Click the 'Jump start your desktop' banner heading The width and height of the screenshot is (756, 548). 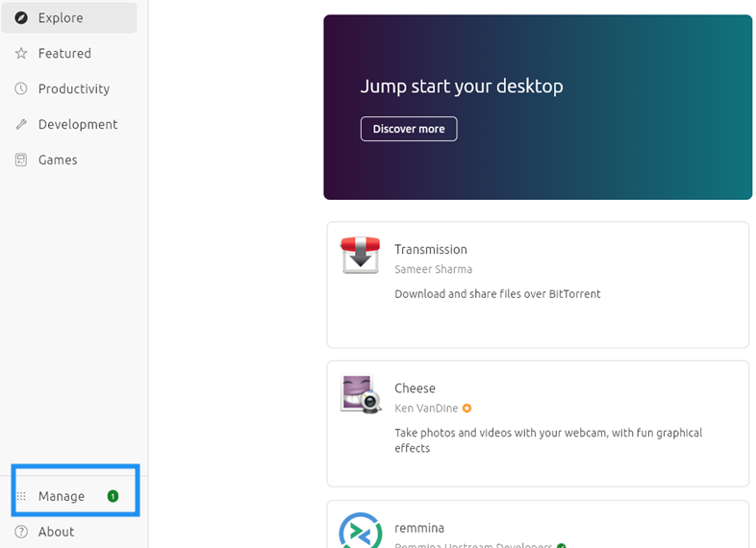tap(462, 87)
